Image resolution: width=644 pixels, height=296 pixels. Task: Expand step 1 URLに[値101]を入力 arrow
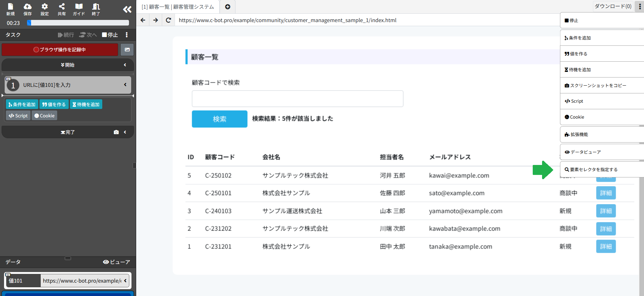tap(125, 85)
